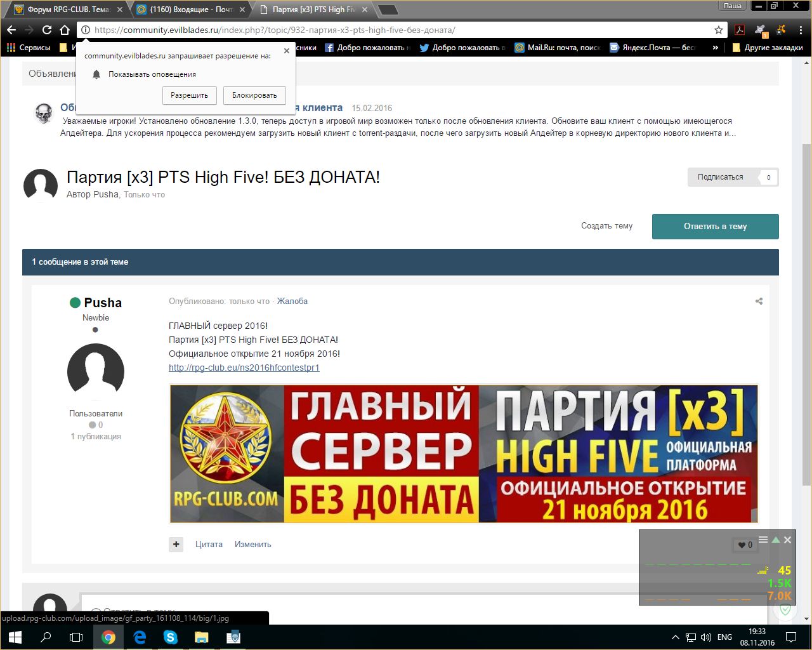Click the green shield badge in the page corner

click(x=785, y=611)
